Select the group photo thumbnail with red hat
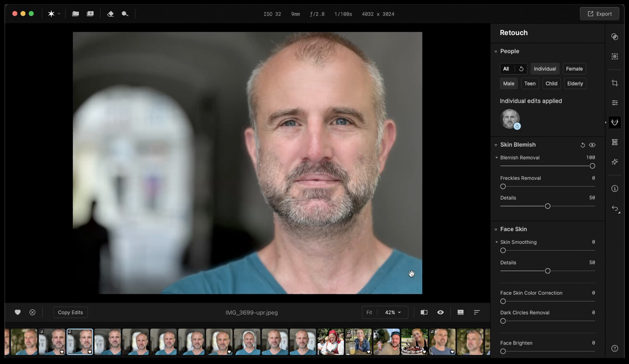The width and height of the screenshot is (629, 364). tap(330, 342)
